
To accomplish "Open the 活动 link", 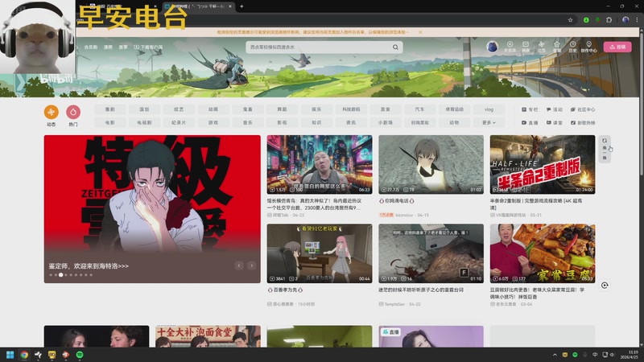I will pyautogui.click(x=554, y=109).
